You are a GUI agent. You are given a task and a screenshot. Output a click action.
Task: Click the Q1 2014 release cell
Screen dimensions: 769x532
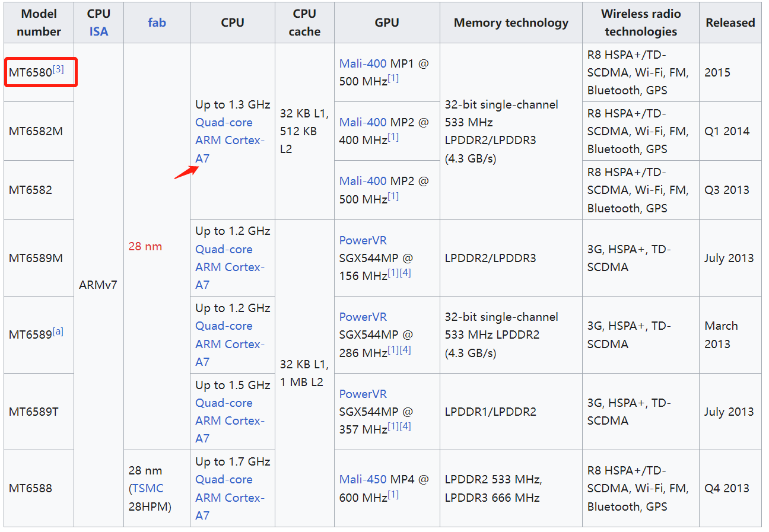[x=730, y=131]
